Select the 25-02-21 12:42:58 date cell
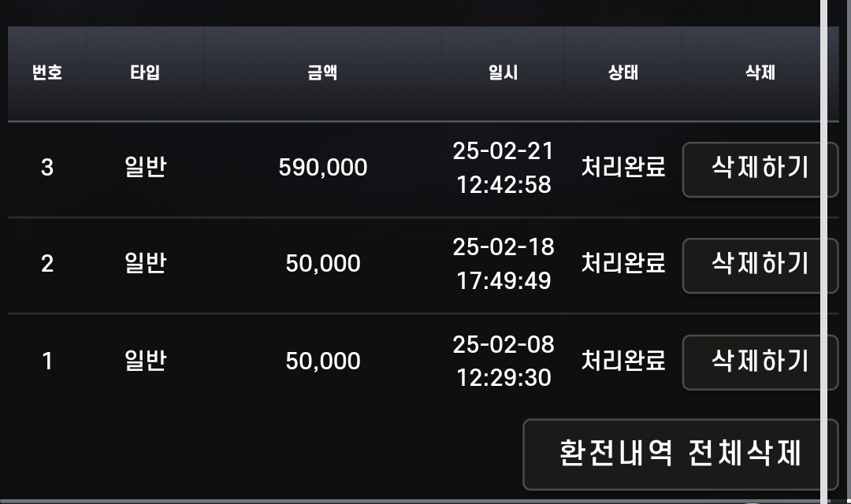 [503, 168]
